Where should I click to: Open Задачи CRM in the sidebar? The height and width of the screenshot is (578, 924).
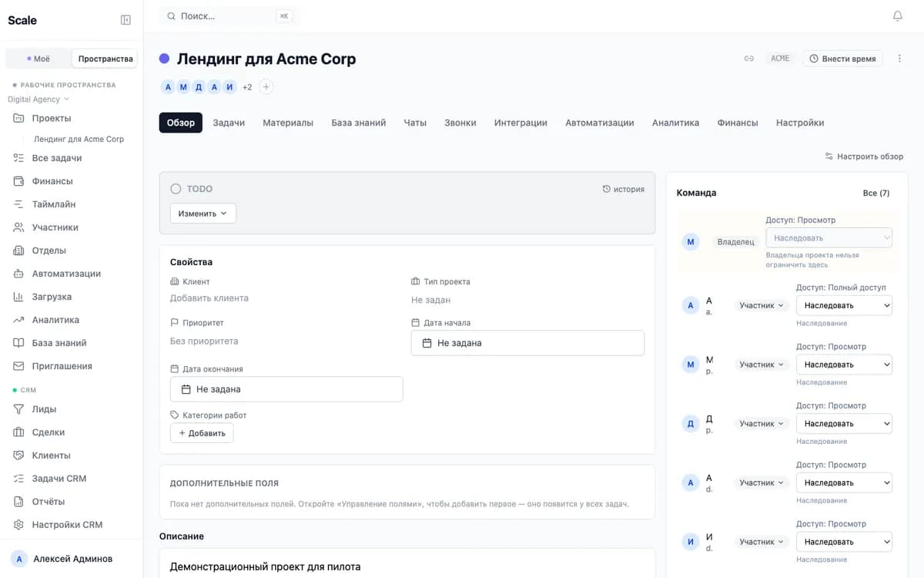click(x=59, y=479)
